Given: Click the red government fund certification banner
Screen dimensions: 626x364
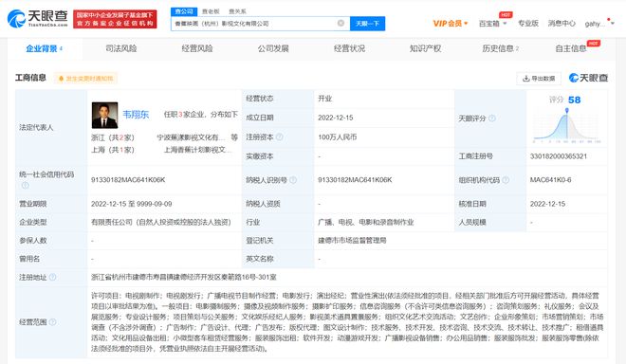Looking at the screenshot, I should pos(115,19).
